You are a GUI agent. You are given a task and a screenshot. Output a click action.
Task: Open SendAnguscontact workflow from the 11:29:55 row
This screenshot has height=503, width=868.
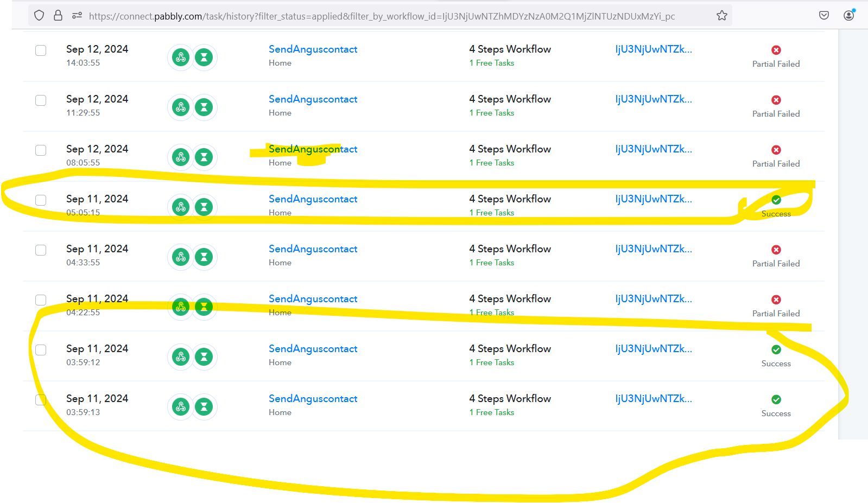313,99
